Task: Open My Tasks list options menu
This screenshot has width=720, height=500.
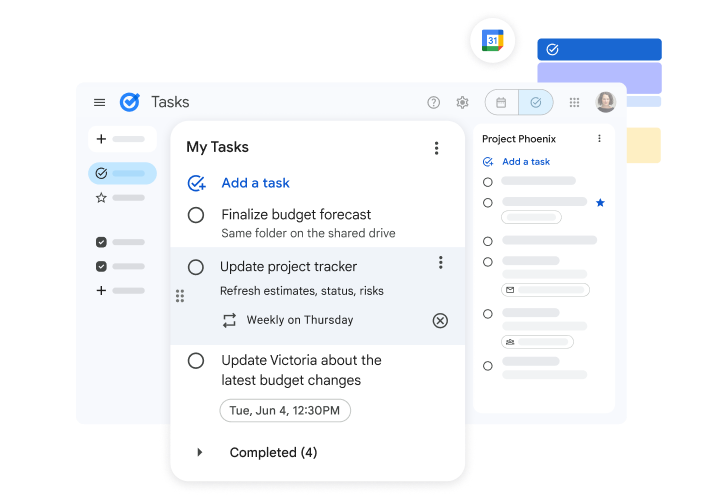Action: tap(436, 148)
